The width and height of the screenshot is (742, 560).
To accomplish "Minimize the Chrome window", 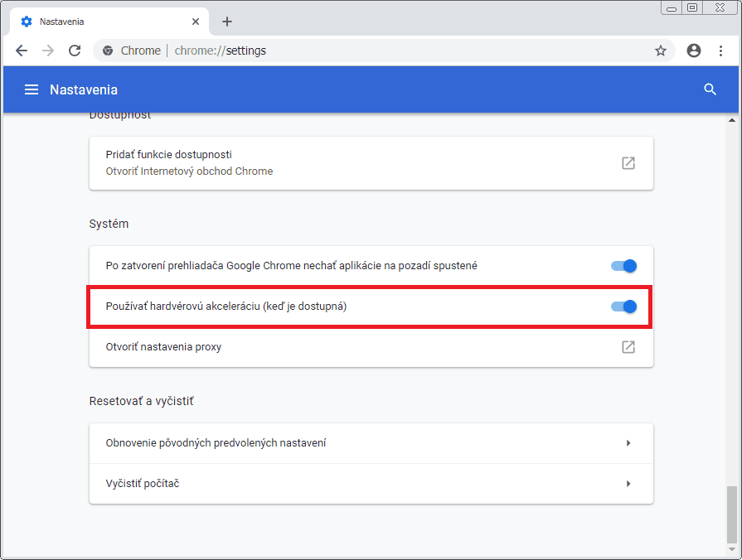I will point(671,8).
